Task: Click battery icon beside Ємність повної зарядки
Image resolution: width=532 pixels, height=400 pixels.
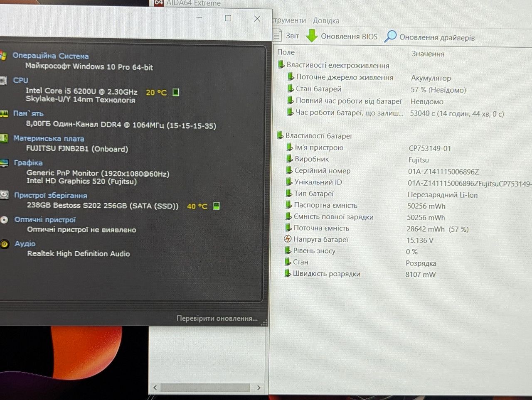Action: (x=288, y=216)
